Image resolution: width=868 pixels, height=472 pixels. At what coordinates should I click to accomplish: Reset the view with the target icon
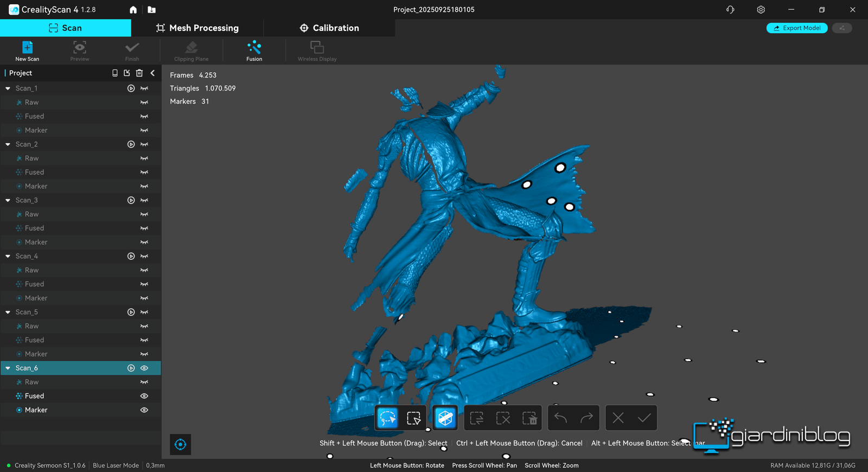181,444
